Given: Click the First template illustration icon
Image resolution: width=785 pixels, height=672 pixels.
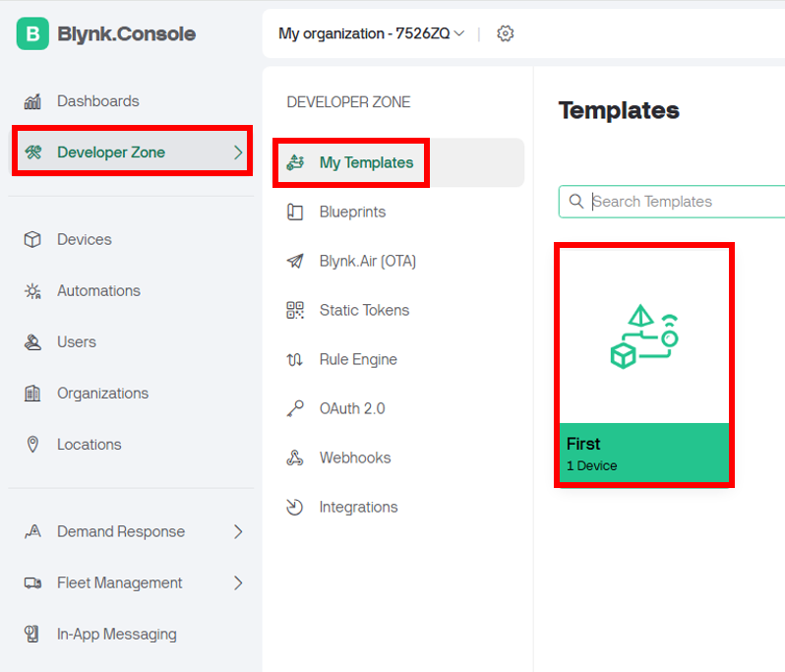Looking at the screenshot, I should click(644, 336).
